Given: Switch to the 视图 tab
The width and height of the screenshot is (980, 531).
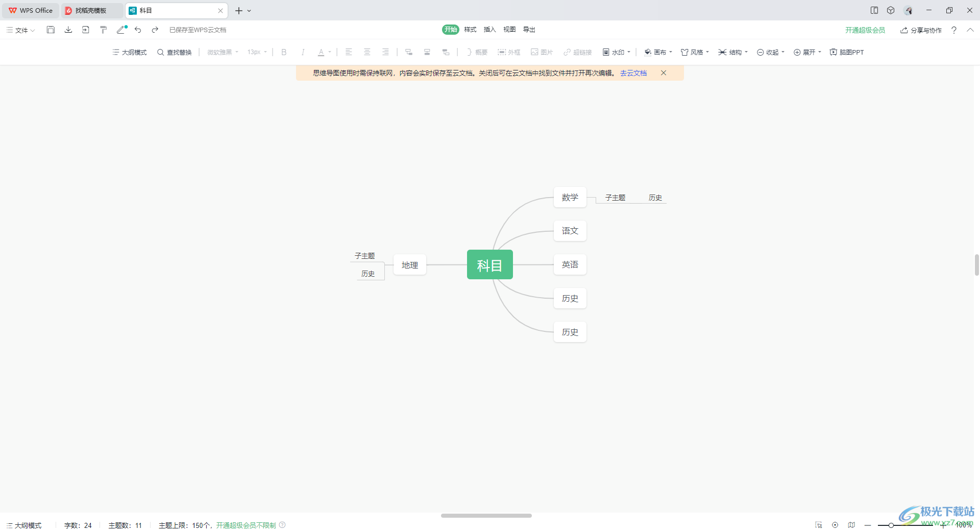Looking at the screenshot, I should [509, 30].
